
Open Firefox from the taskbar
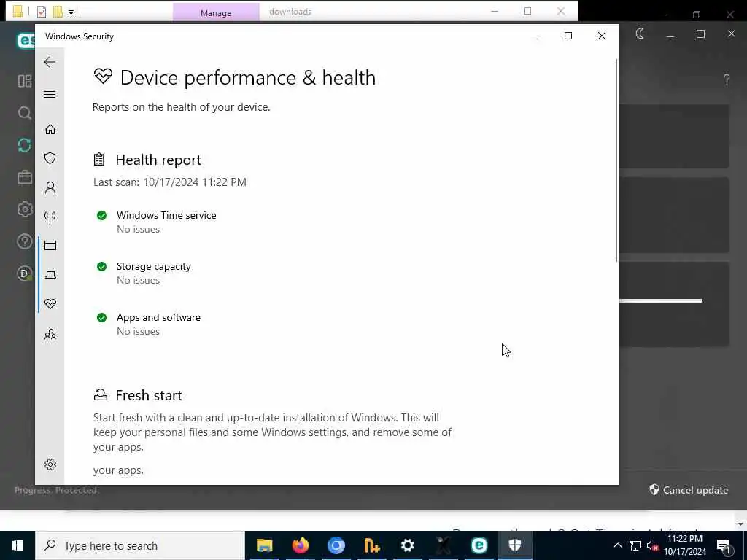300,545
